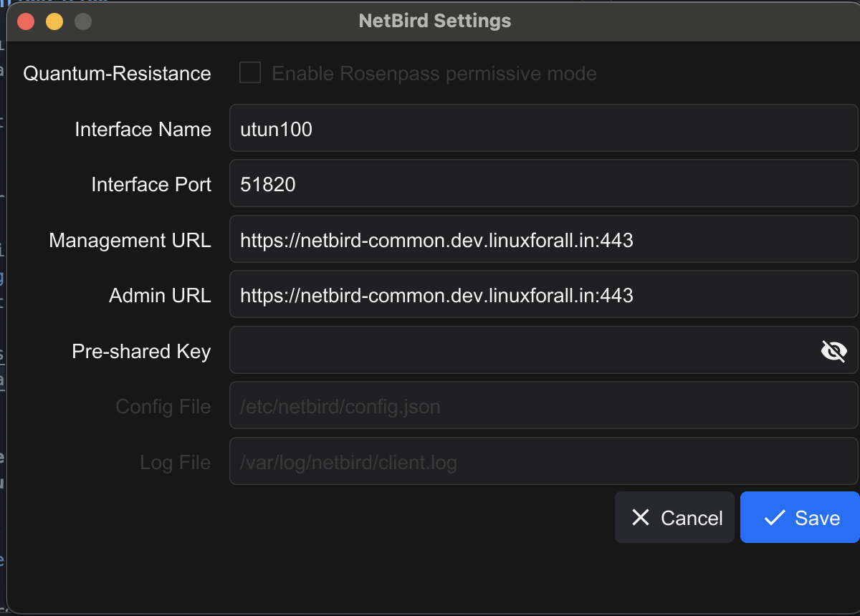Click the Quantum-Resistance label
This screenshot has width=860, height=616.
coord(118,74)
